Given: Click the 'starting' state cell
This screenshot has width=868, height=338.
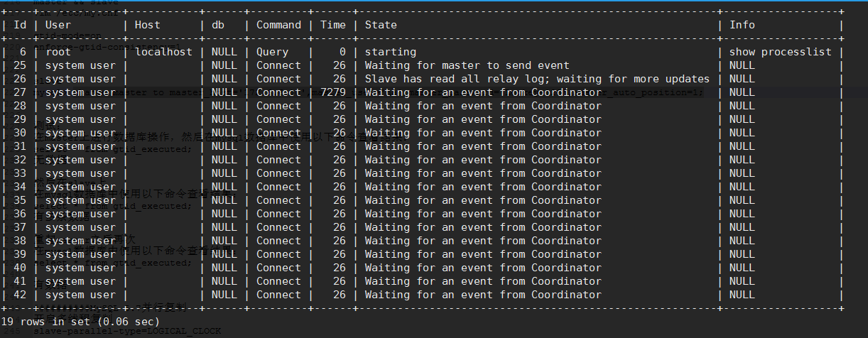Looking at the screenshot, I should coord(391,52).
